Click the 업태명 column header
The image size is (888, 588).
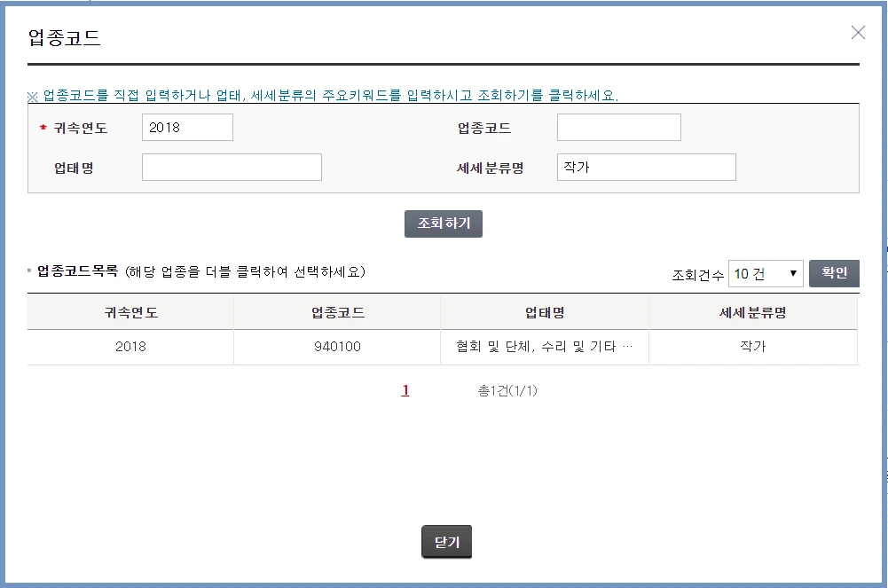[545, 312]
